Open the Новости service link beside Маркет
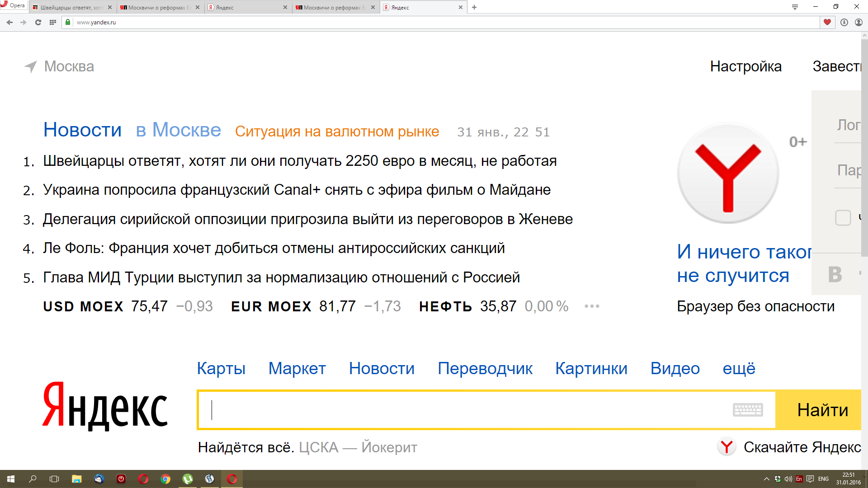The height and width of the screenshot is (488, 868). pos(382,369)
